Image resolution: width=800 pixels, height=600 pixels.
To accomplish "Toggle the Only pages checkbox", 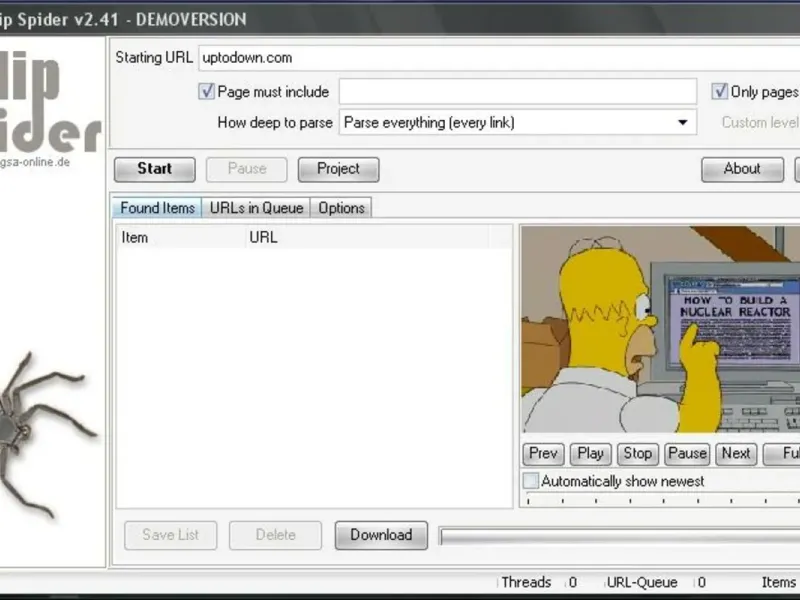I will pos(719,92).
